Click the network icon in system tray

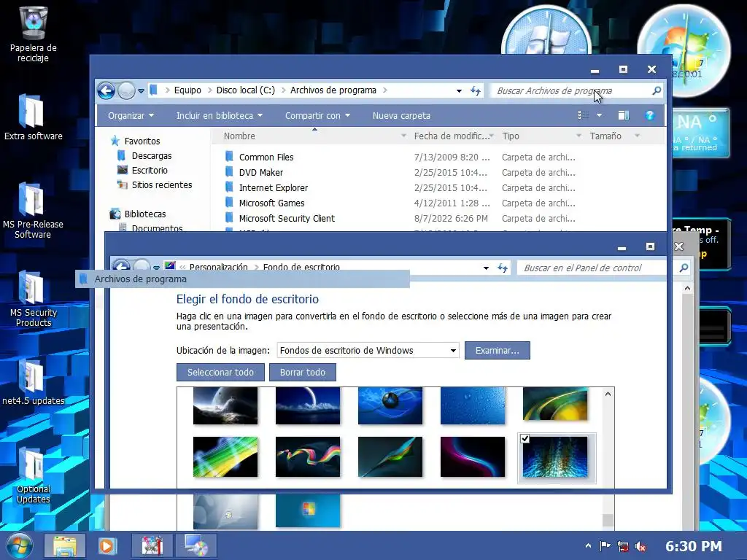pyautogui.click(x=623, y=546)
